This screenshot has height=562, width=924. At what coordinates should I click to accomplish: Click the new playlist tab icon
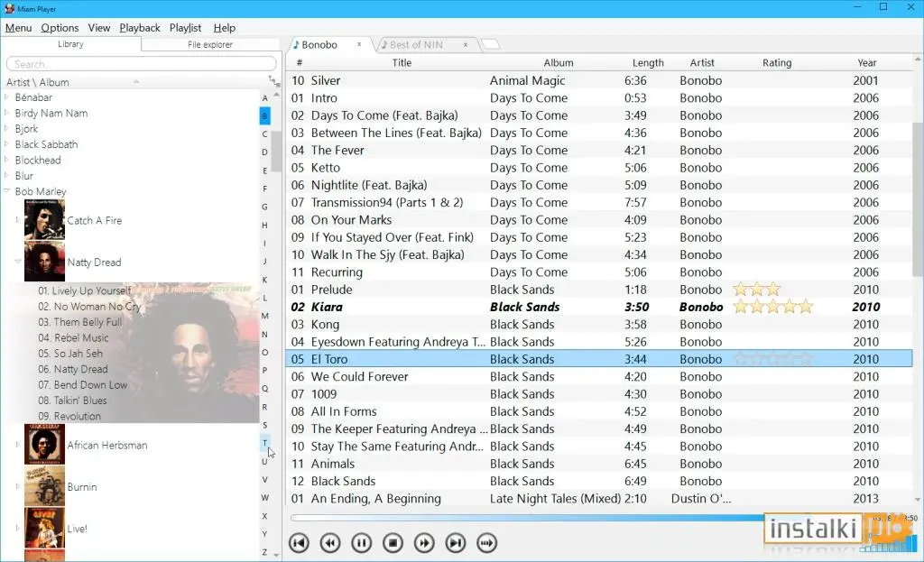click(x=490, y=44)
